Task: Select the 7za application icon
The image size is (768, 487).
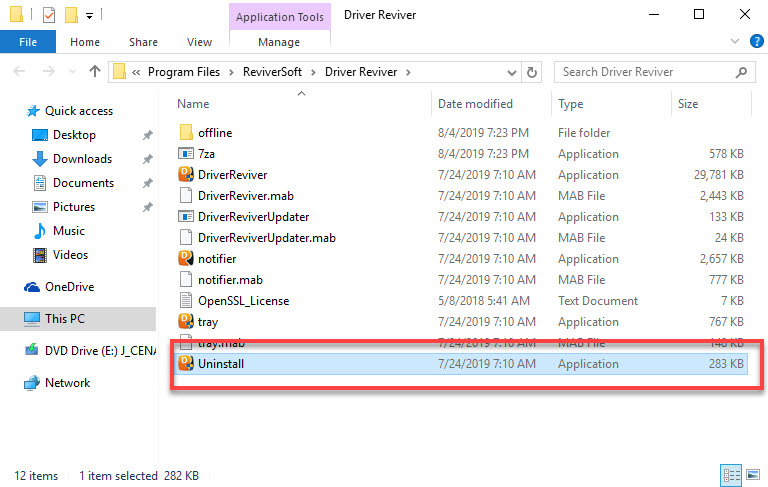Action: [186, 153]
